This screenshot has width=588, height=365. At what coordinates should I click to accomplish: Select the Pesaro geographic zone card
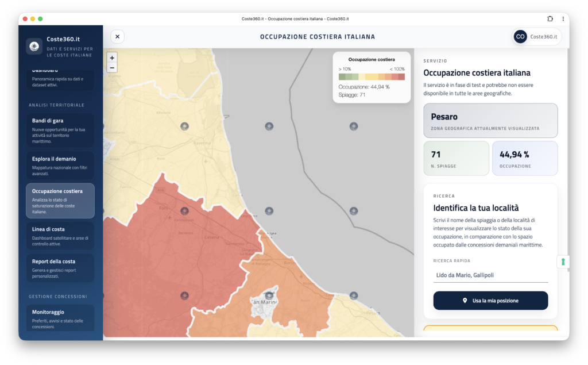tap(490, 121)
